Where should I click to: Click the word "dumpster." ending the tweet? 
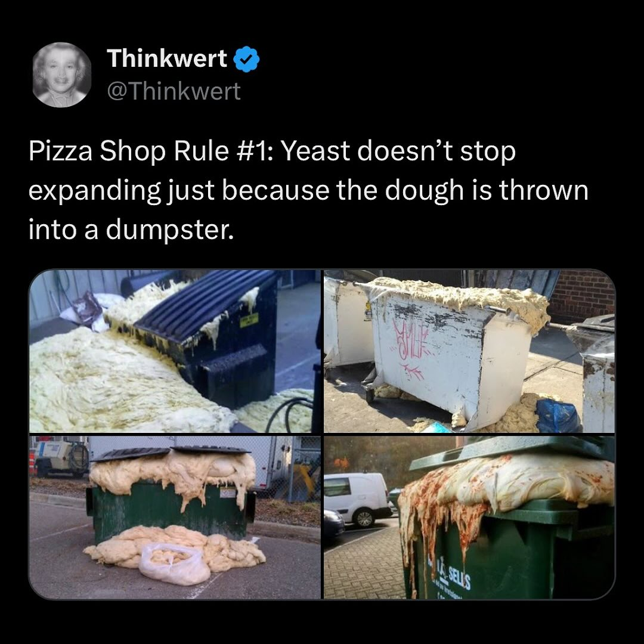(x=170, y=230)
